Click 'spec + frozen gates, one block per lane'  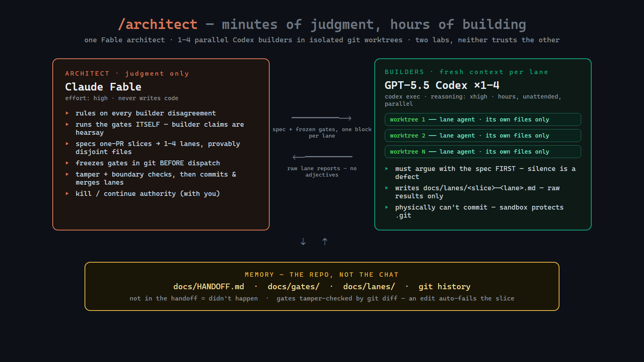tap(322, 132)
